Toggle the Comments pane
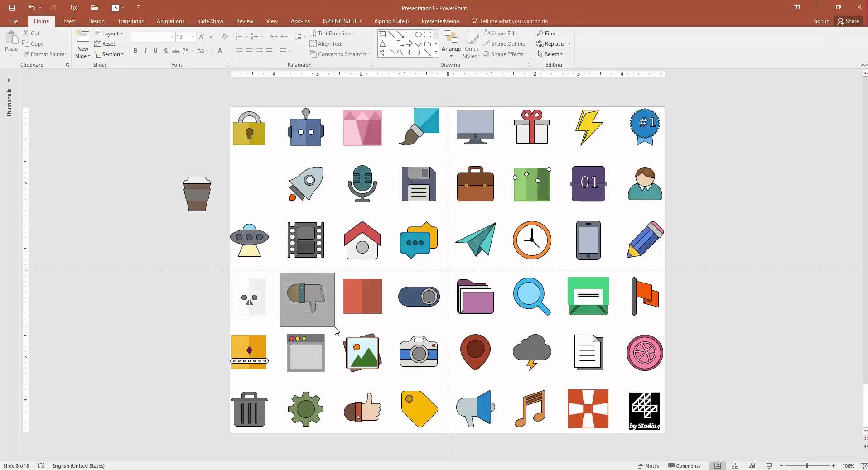The height and width of the screenshot is (470, 868). tap(684, 465)
